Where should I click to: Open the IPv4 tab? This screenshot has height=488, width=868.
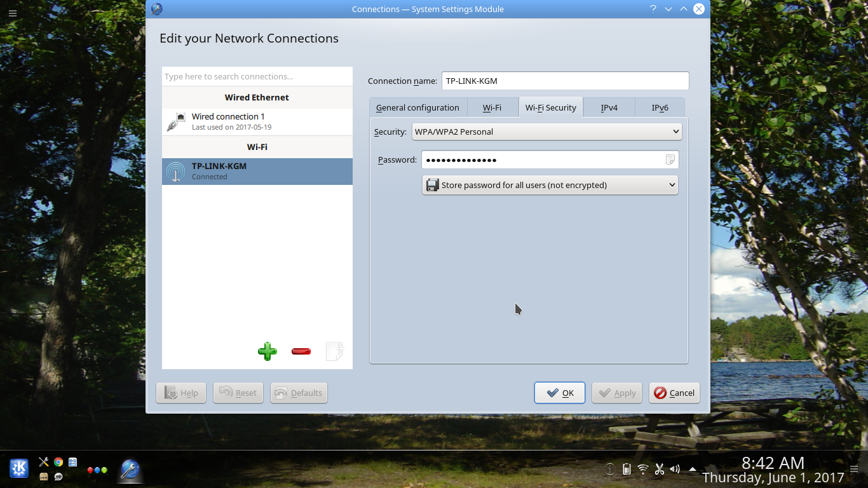[x=609, y=107]
